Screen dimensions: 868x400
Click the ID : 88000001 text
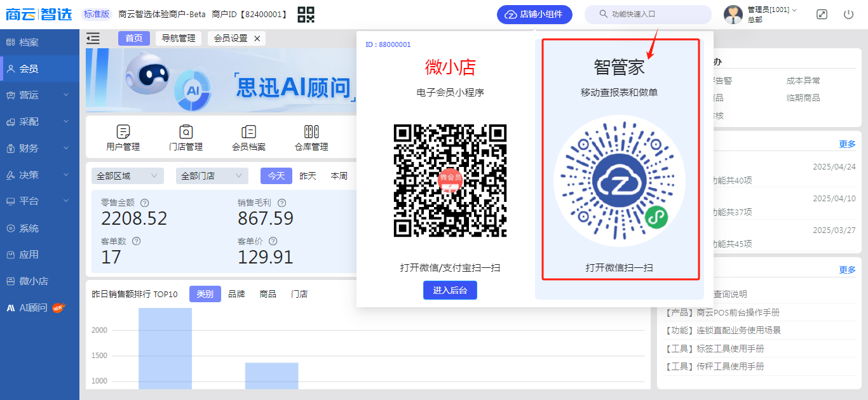pos(388,44)
